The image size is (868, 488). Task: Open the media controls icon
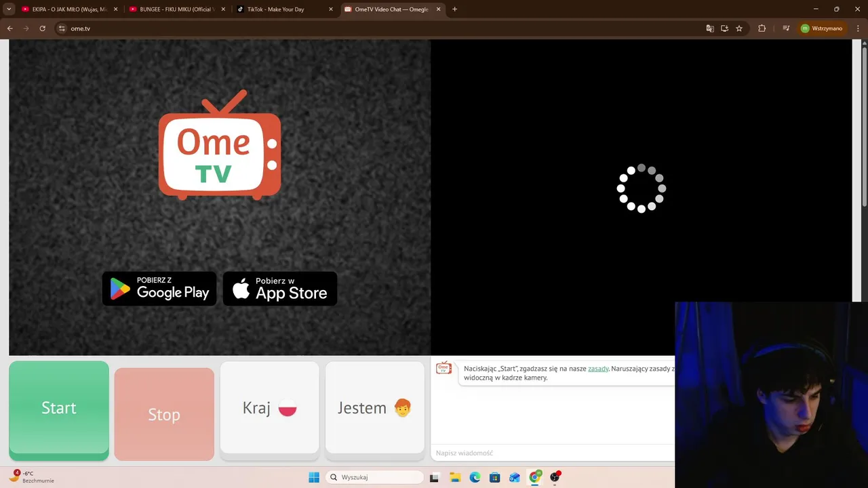point(786,28)
